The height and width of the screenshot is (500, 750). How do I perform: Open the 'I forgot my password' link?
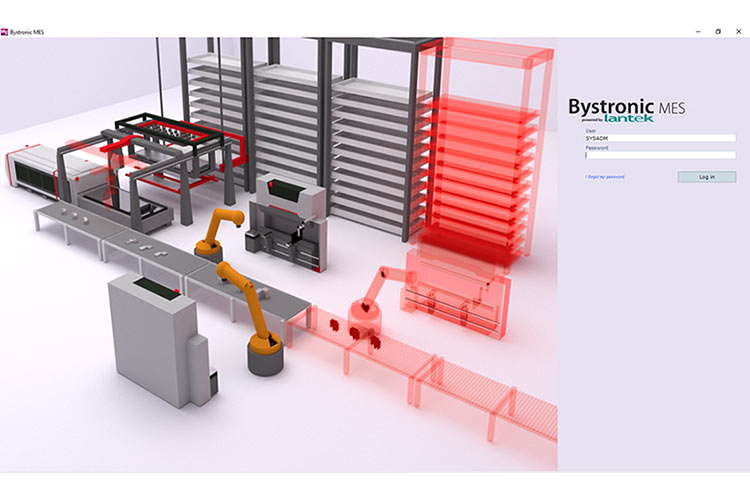tap(605, 177)
